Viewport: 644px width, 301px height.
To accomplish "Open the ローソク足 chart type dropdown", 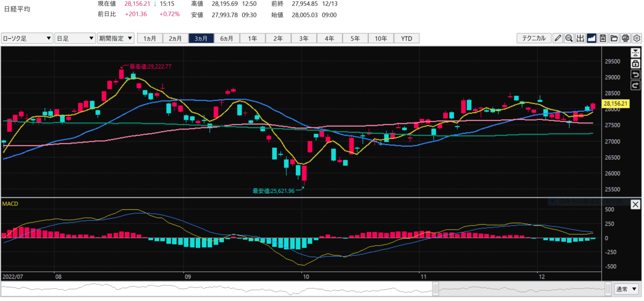I will tap(27, 38).
